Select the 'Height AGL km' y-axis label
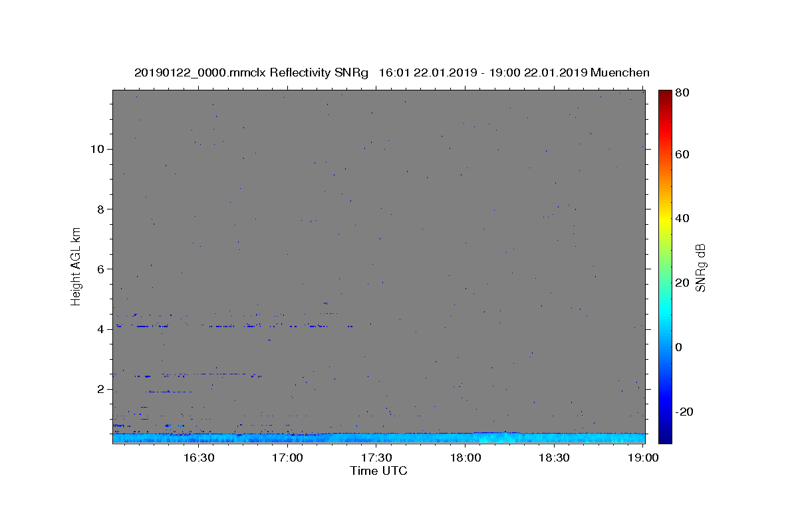 pyautogui.click(x=76, y=265)
